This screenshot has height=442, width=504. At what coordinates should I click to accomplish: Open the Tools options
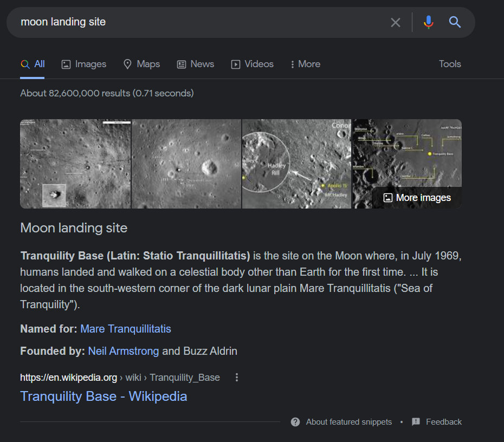pyautogui.click(x=450, y=64)
